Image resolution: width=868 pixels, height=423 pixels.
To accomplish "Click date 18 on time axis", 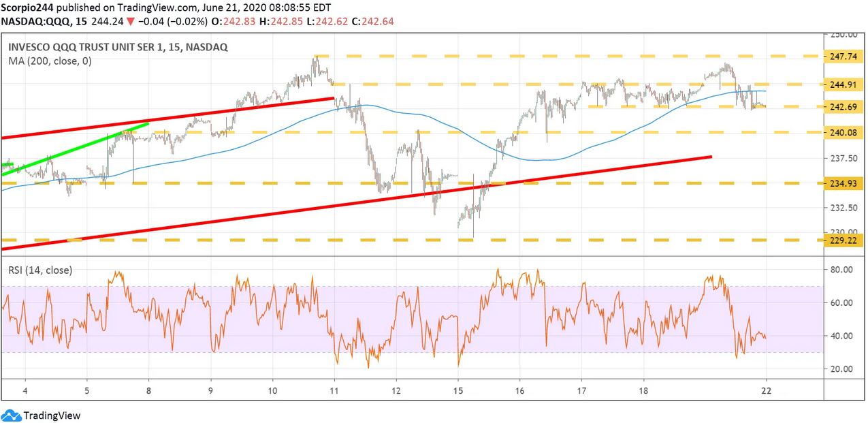I will point(644,390).
